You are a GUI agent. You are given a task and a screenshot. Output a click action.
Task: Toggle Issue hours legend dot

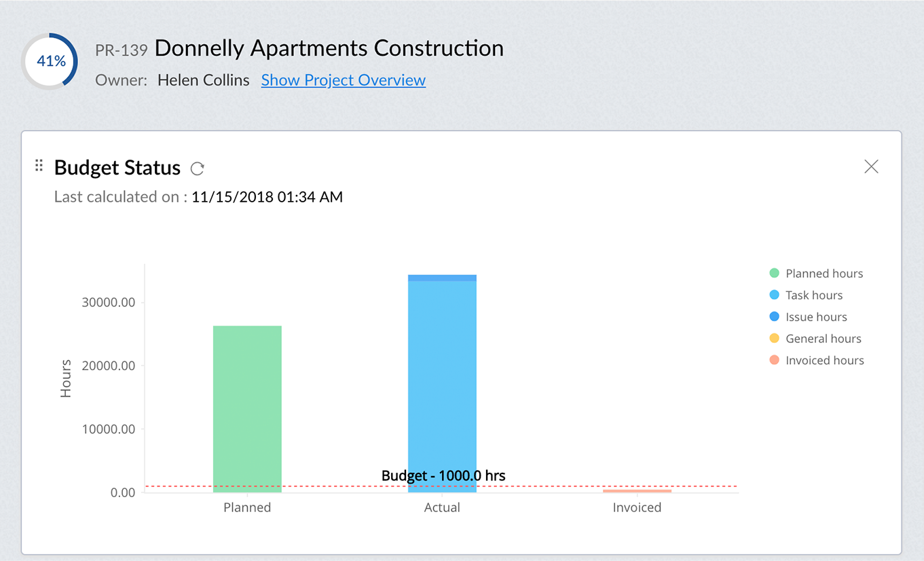775,317
